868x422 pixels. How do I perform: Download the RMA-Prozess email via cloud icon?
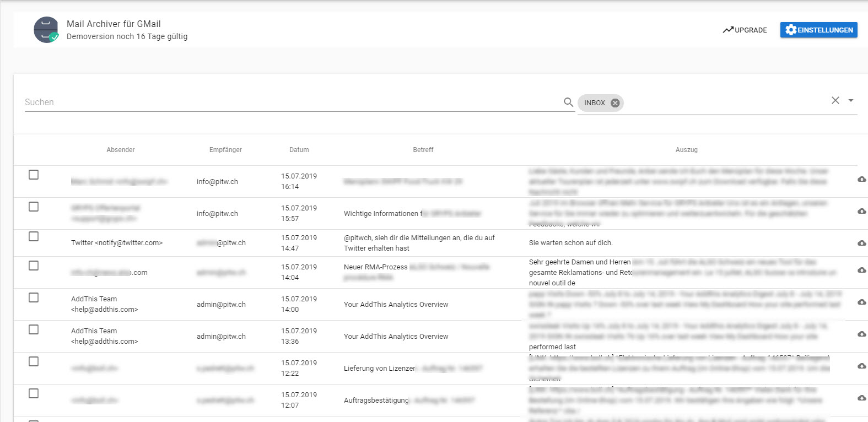click(862, 270)
